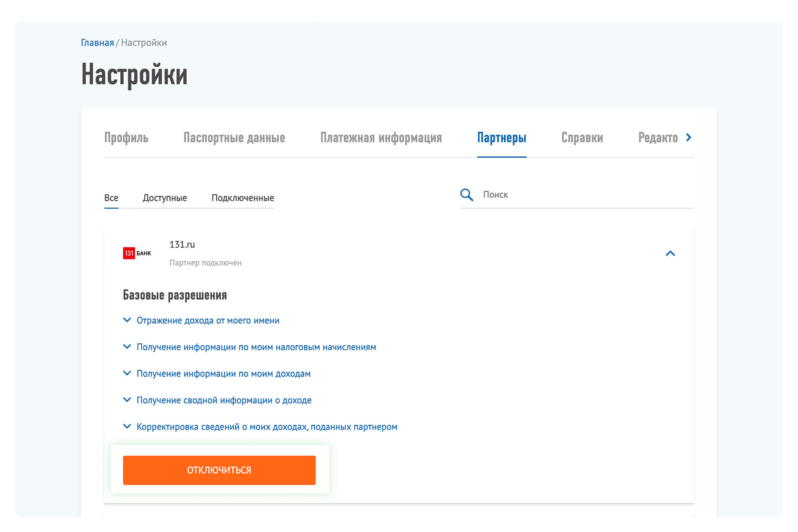Expand Получение сводной информации о доходе
This screenshot has height=532, width=798.
[217, 400]
